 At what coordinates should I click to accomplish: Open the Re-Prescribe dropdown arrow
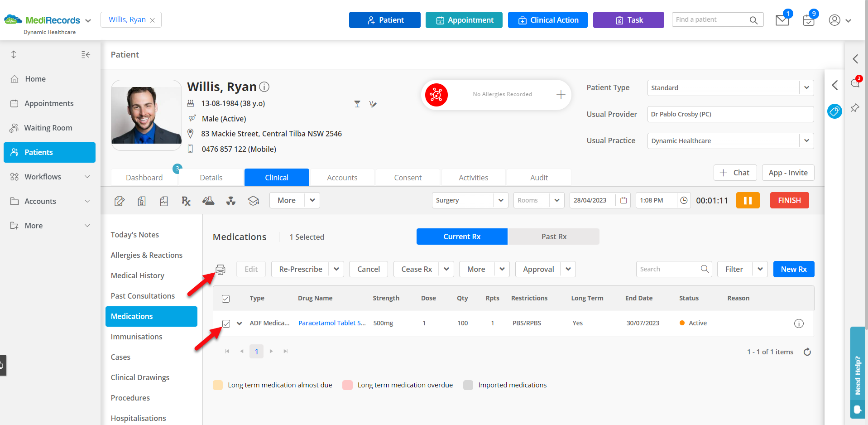tap(336, 269)
